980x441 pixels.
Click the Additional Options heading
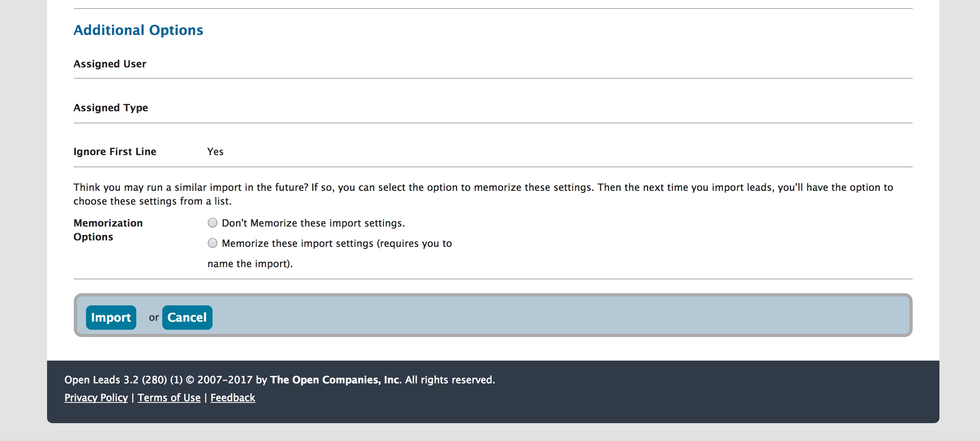(138, 30)
